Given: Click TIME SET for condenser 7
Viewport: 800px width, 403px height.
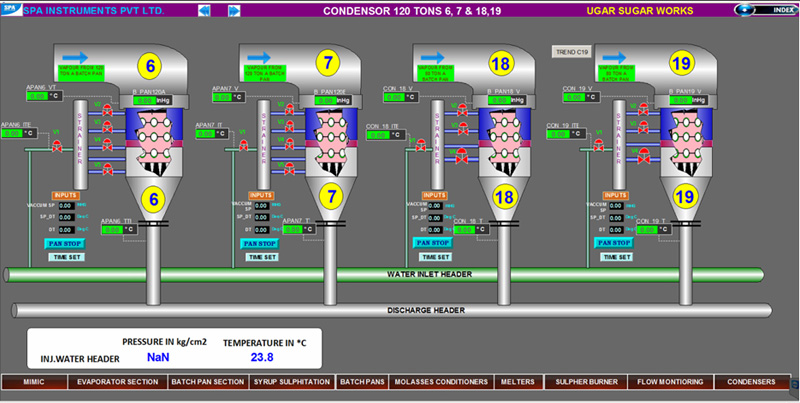Looking at the screenshot, I should [x=262, y=257].
